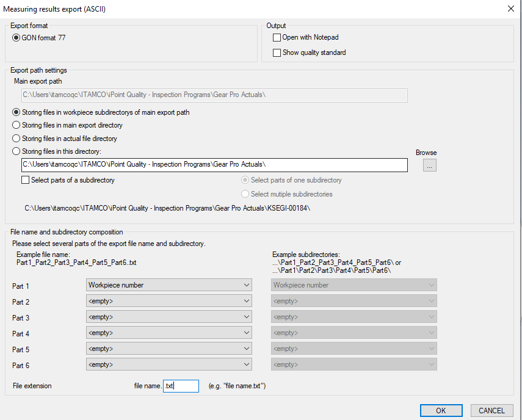Toggle Show quality standard checkbox

coord(277,53)
